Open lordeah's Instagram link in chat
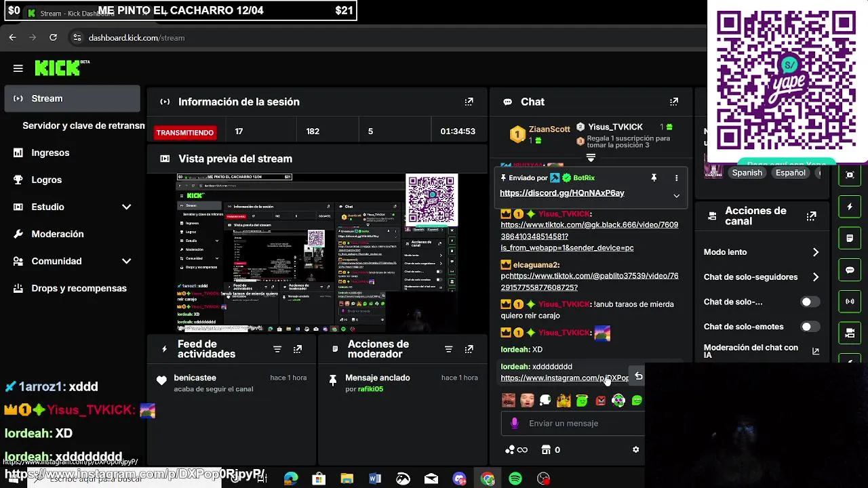The height and width of the screenshot is (488, 868). (x=564, y=378)
